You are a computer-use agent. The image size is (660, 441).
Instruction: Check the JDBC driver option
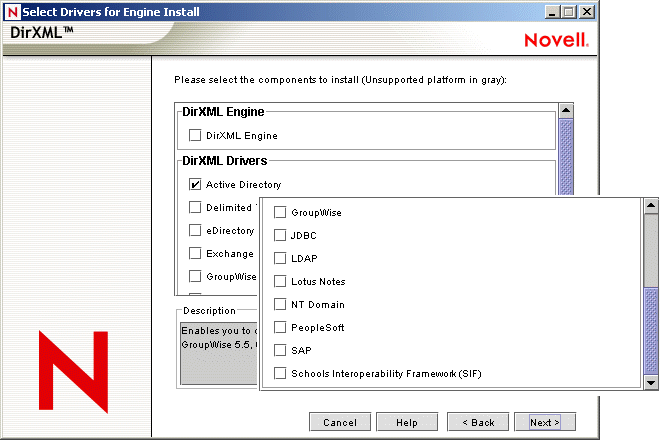[280, 235]
